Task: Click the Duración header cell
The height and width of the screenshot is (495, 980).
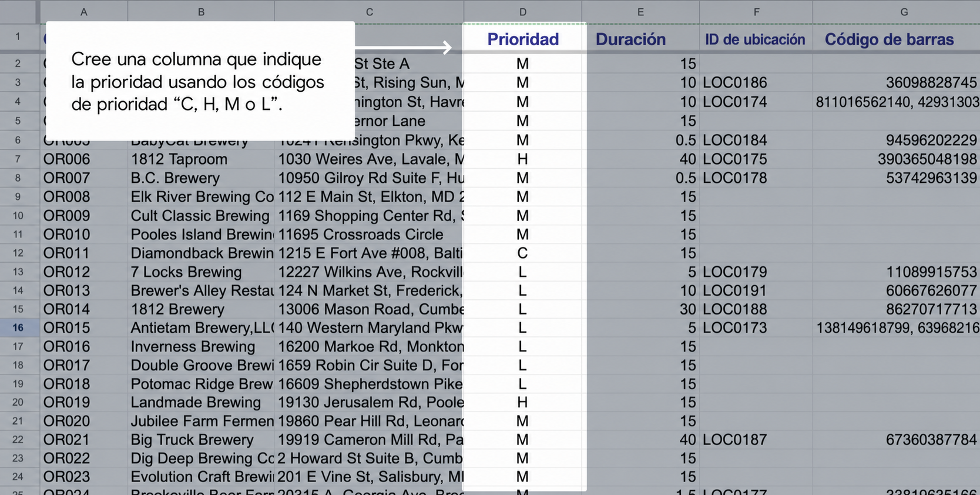Action: coord(640,39)
